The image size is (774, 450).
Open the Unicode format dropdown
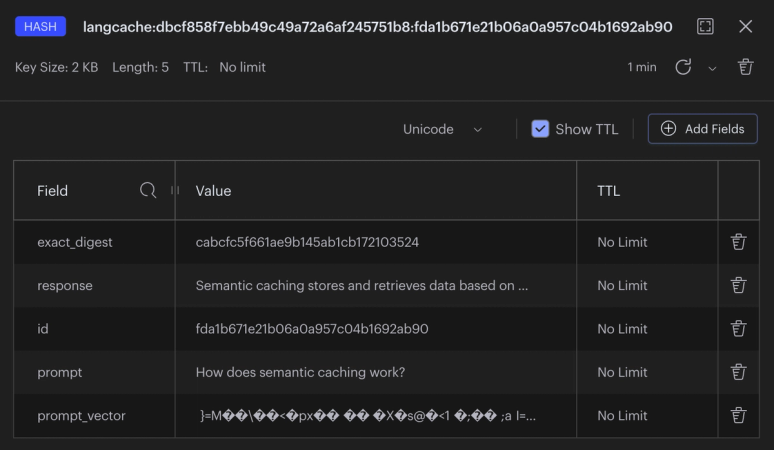coord(442,129)
